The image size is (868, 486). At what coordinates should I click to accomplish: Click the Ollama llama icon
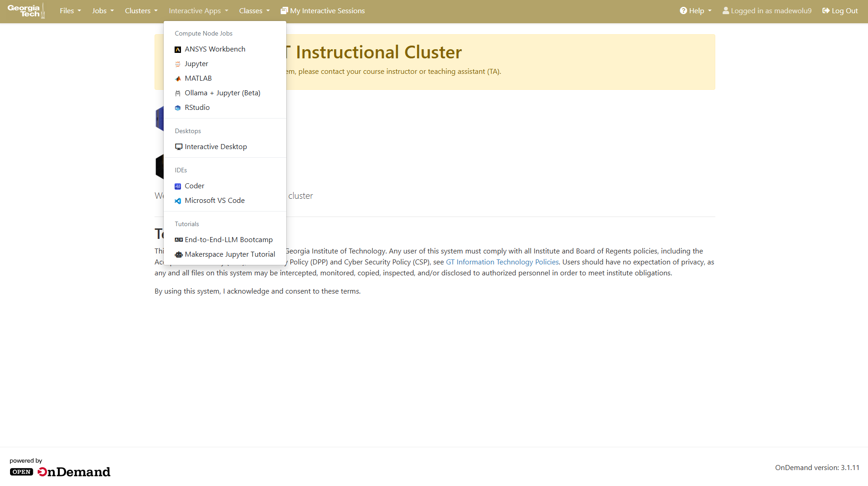tap(178, 93)
